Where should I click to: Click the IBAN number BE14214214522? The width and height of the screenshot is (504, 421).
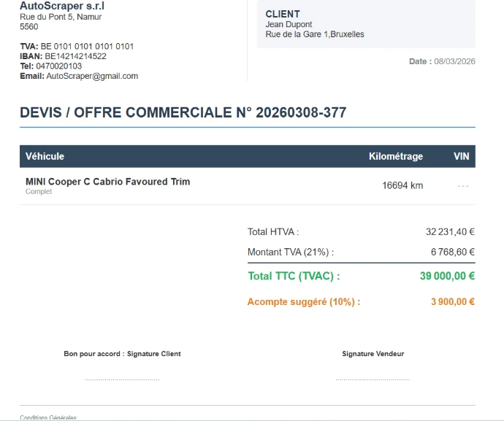tap(75, 56)
